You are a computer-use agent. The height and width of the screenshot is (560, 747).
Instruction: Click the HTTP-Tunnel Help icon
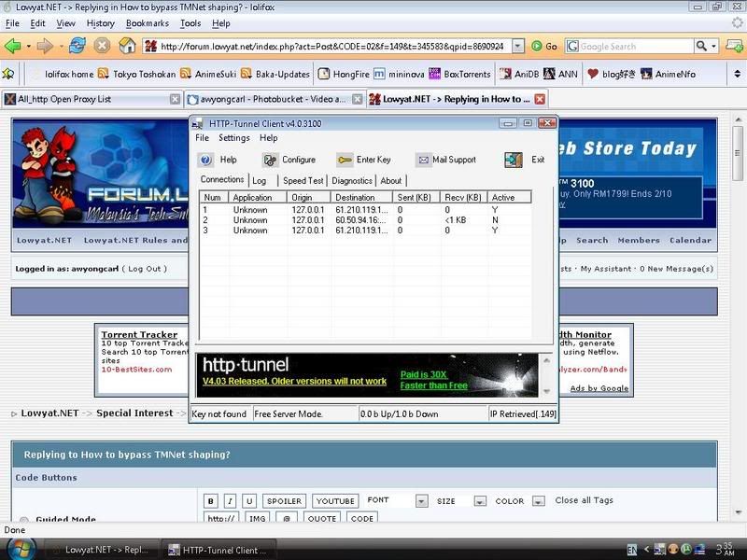tap(205, 160)
